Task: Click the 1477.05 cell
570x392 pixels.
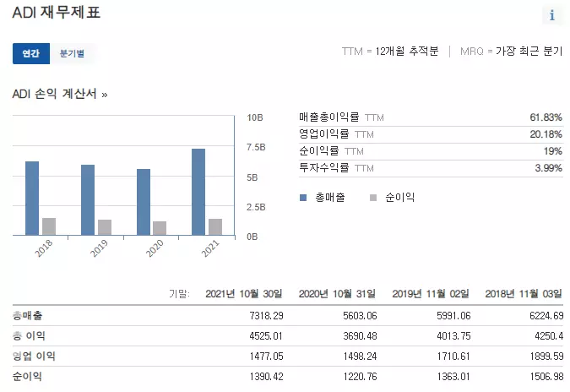Action: [x=266, y=357]
